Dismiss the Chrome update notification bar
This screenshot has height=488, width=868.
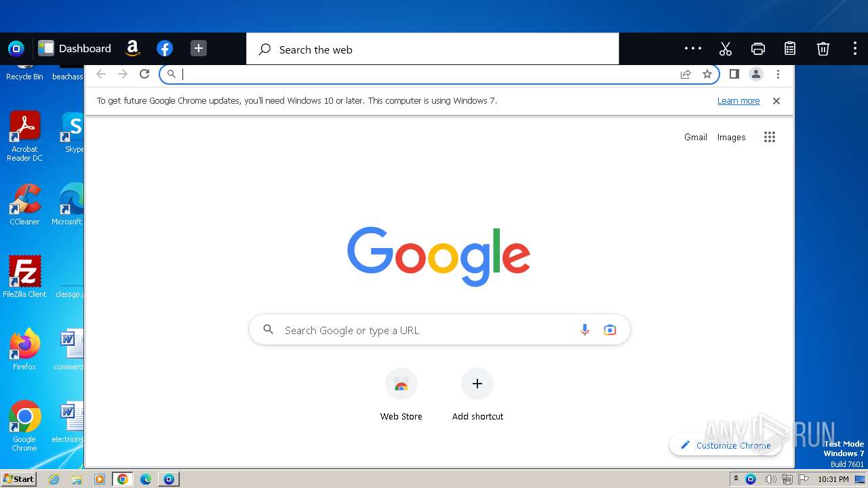(776, 101)
